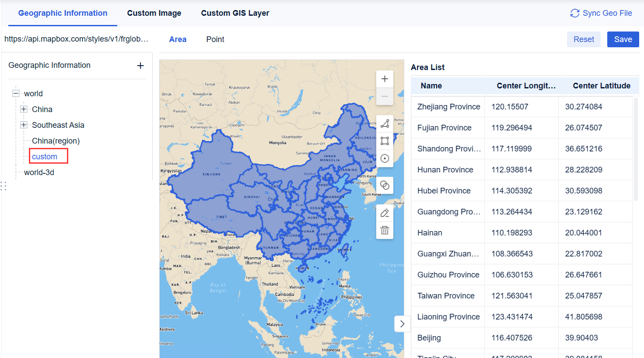Open the Custom GIS Layer tab

click(x=235, y=13)
